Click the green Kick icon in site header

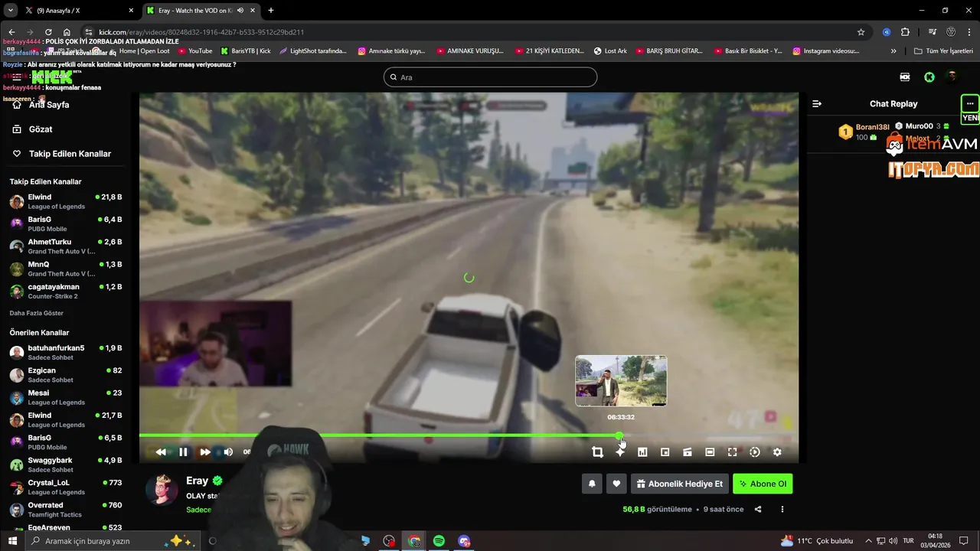coord(929,77)
